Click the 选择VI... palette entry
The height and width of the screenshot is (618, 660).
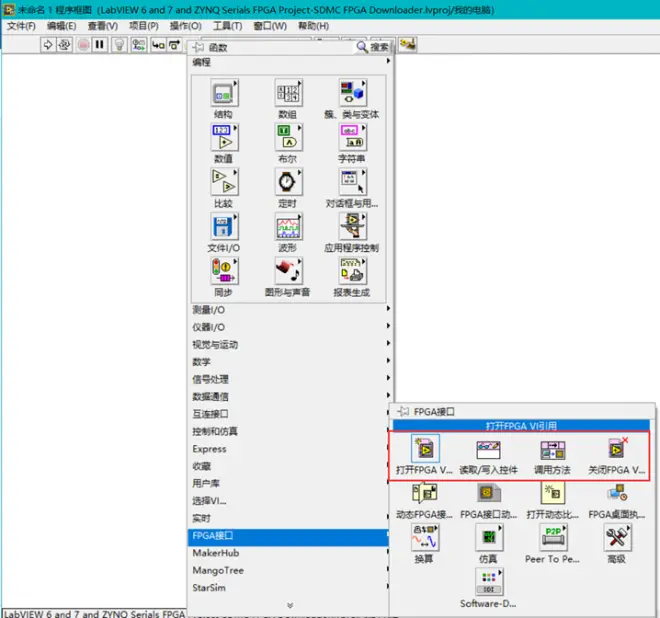288,501
